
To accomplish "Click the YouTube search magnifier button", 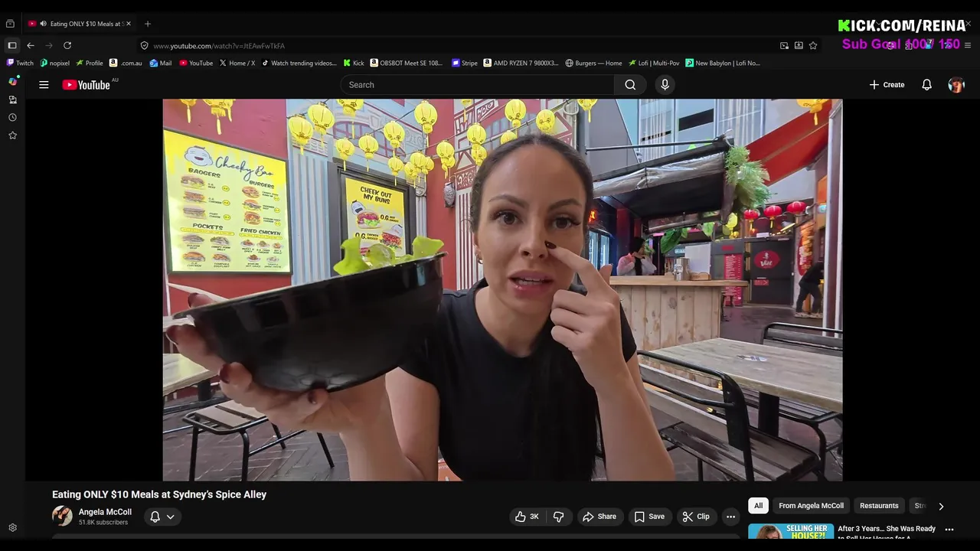I will [x=630, y=85].
